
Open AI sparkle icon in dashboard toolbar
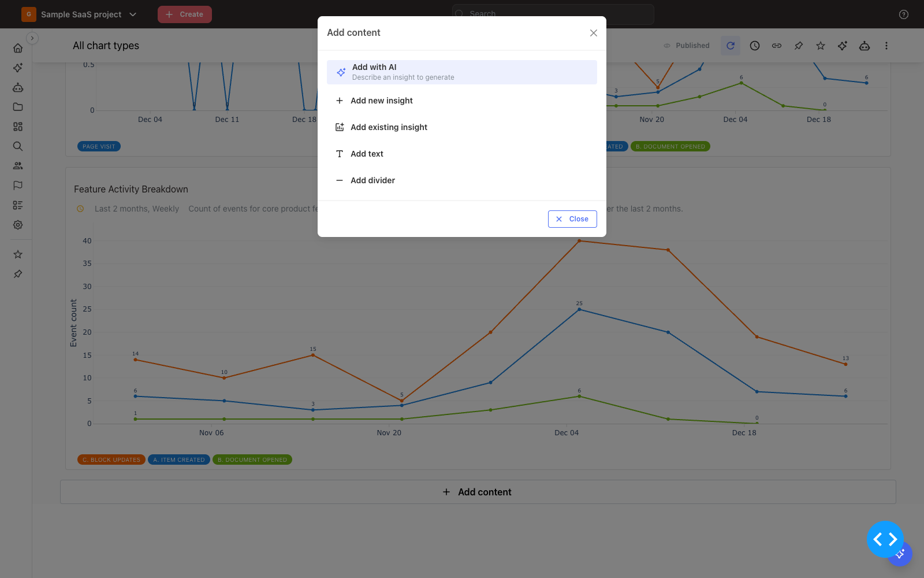(843, 46)
